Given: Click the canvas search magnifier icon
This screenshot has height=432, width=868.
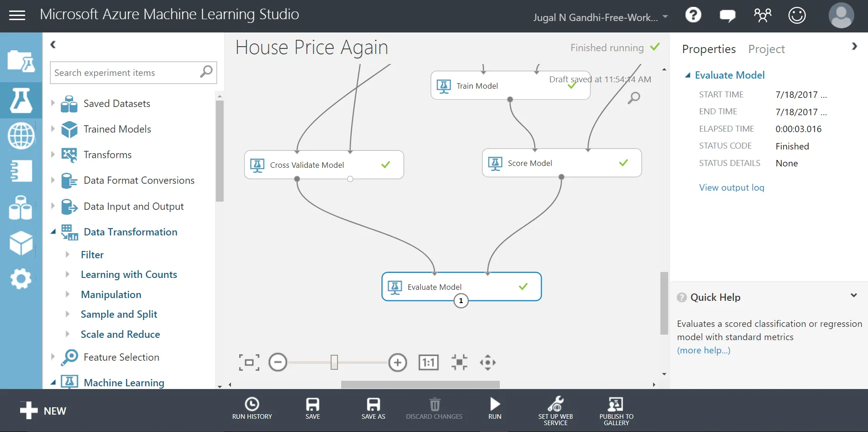Looking at the screenshot, I should point(634,97).
